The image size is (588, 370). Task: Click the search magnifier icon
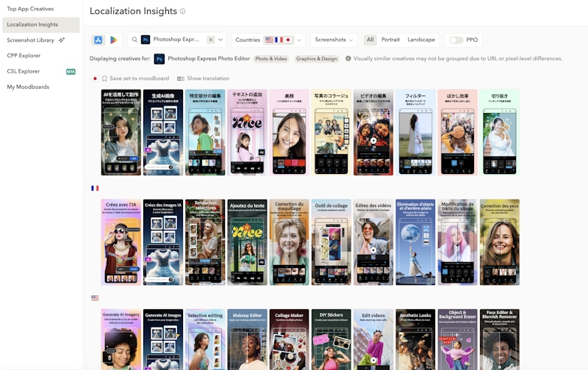[x=135, y=40]
